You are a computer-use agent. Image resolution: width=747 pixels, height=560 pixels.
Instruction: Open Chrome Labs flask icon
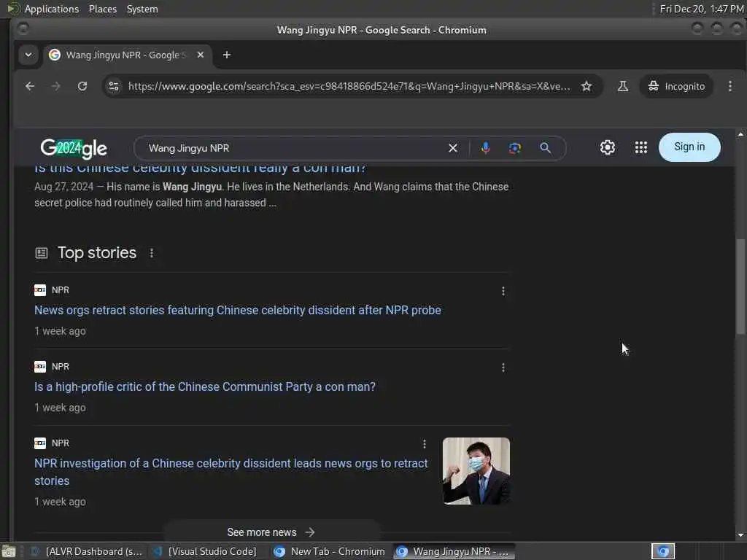(x=623, y=86)
